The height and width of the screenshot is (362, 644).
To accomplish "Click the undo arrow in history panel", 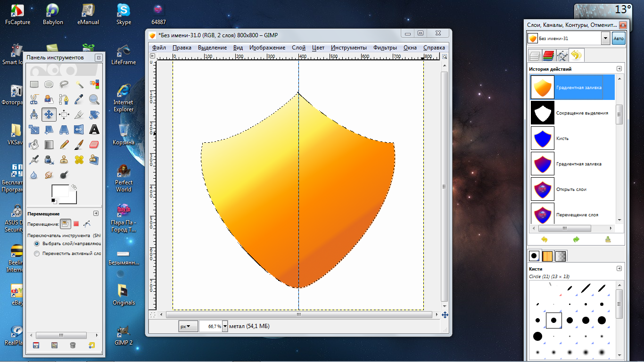I will 545,239.
